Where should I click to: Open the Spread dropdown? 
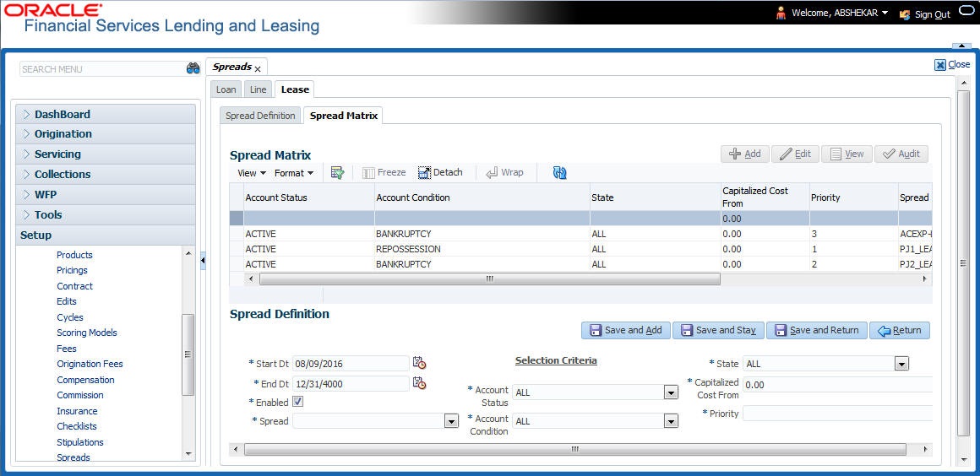point(451,421)
